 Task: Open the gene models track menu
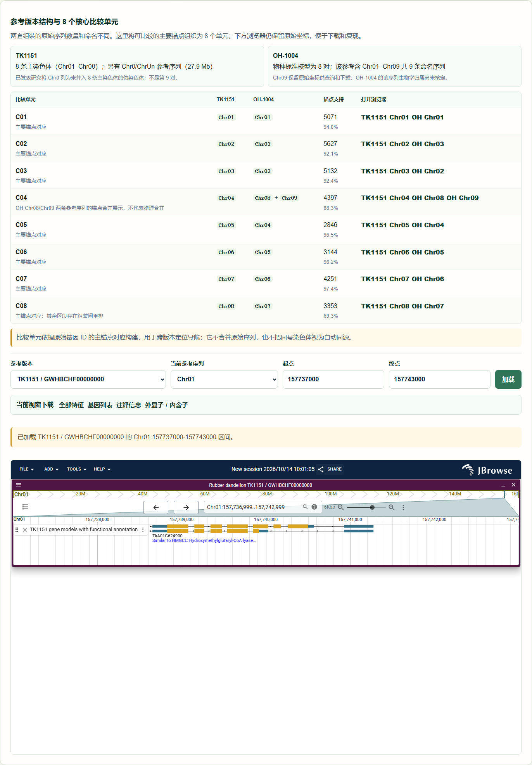point(143,530)
